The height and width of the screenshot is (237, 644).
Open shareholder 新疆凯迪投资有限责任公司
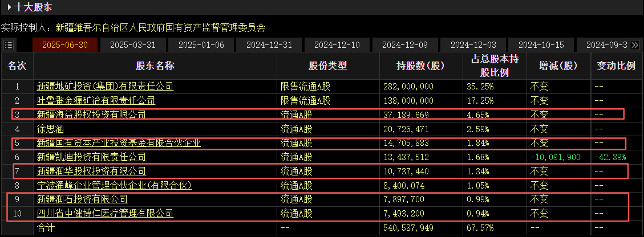click(x=91, y=157)
